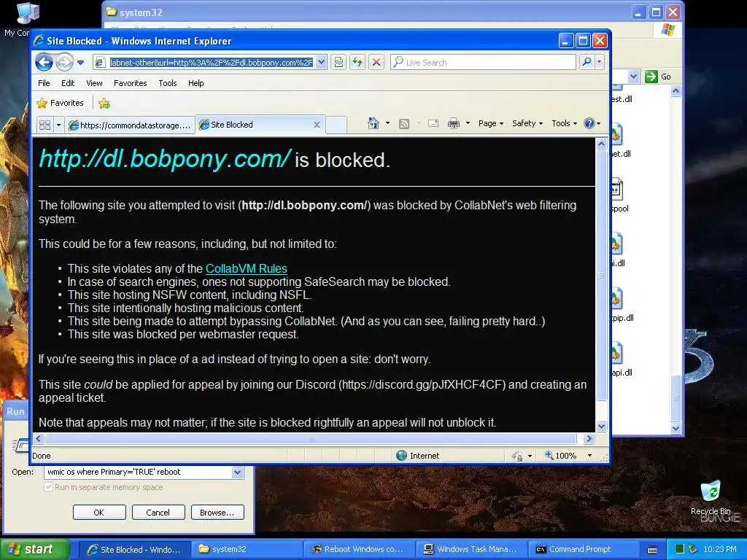The height and width of the screenshot is (560, 747).
Task: Stop loading with the red X icon
Action: point(376,63)
